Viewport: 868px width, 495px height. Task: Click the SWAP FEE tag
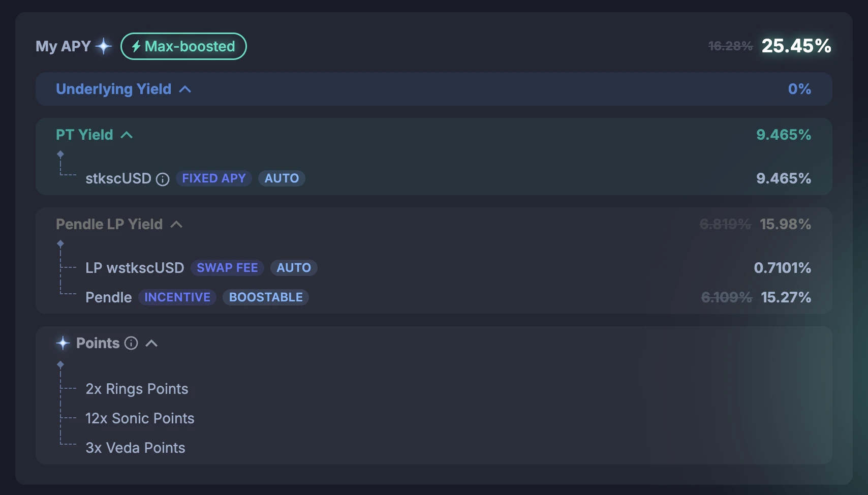[x=227, y=268]
